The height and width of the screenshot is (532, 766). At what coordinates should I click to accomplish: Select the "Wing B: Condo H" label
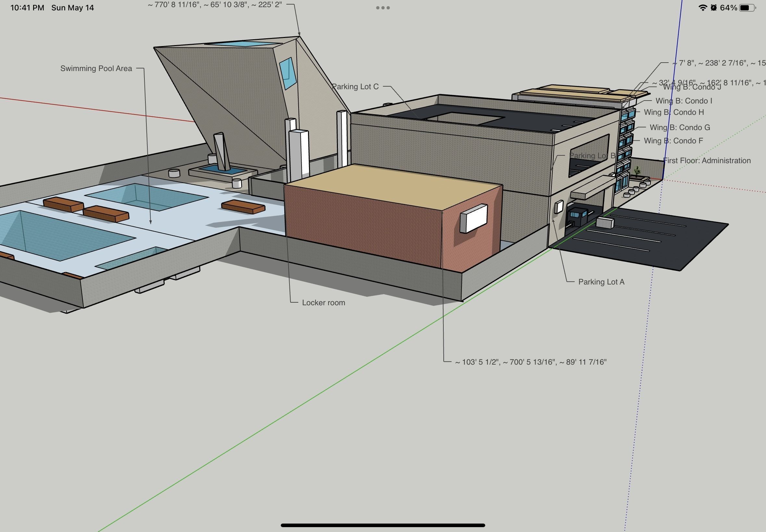(x=673, y=112)
